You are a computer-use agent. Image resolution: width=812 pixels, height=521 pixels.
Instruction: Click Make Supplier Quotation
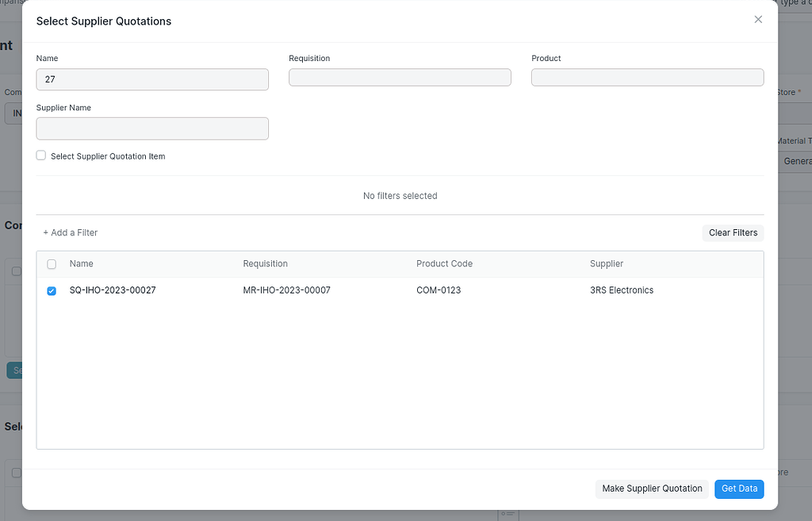click(x=652, y=488)
